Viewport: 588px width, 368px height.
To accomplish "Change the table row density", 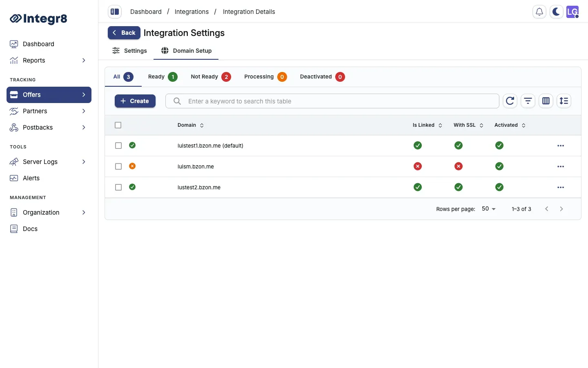I will (564, 101).
